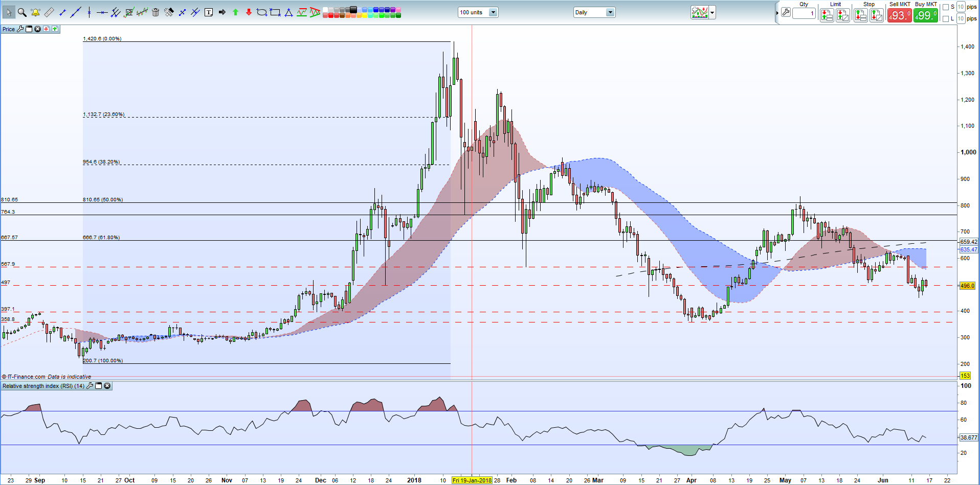Select the black right arrow marker
The image size is (980, 485).
[222, 12]
